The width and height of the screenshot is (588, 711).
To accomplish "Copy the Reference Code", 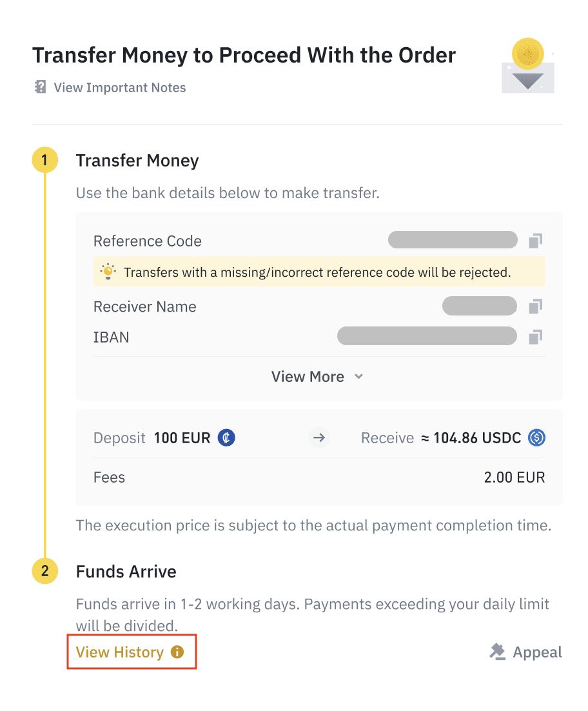I will tap(535, 241).
